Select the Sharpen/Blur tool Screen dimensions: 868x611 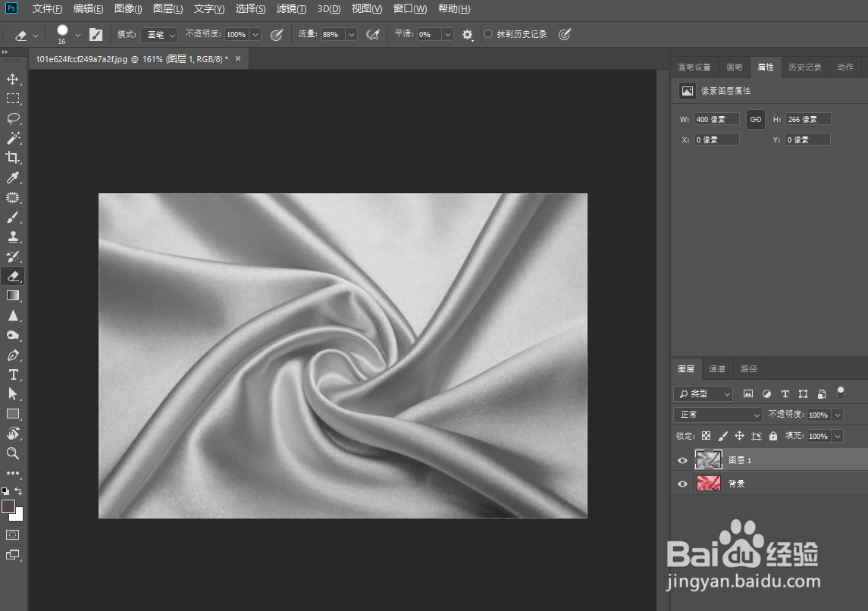coord(13,315)
